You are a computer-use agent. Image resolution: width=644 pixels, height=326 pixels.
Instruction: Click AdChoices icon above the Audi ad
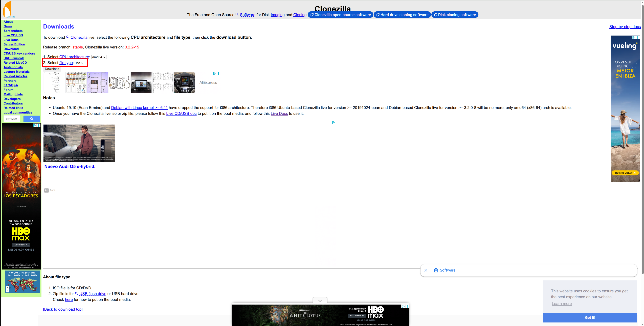point(334,122)
